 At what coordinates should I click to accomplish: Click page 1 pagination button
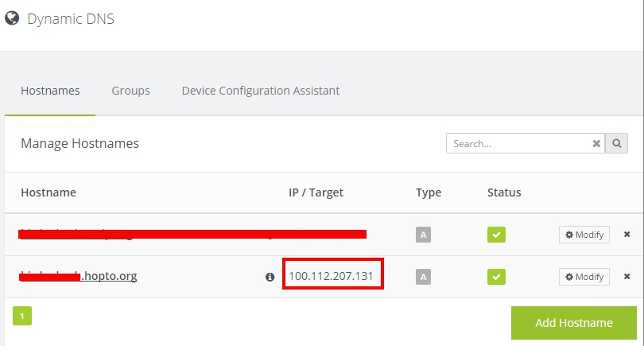pos(22,316)
